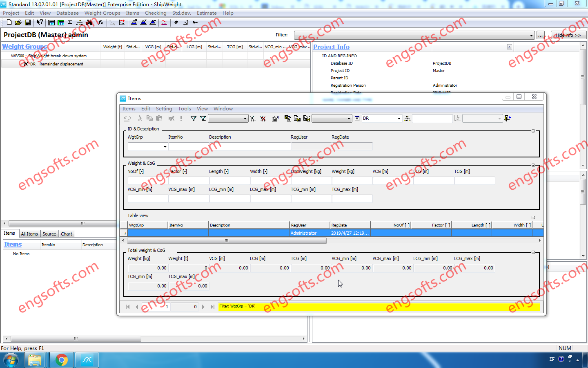The height and width of the screenshot is (368, 588).
Task: Collapse the ID & Description section
Action: click(x=533, y=131)
